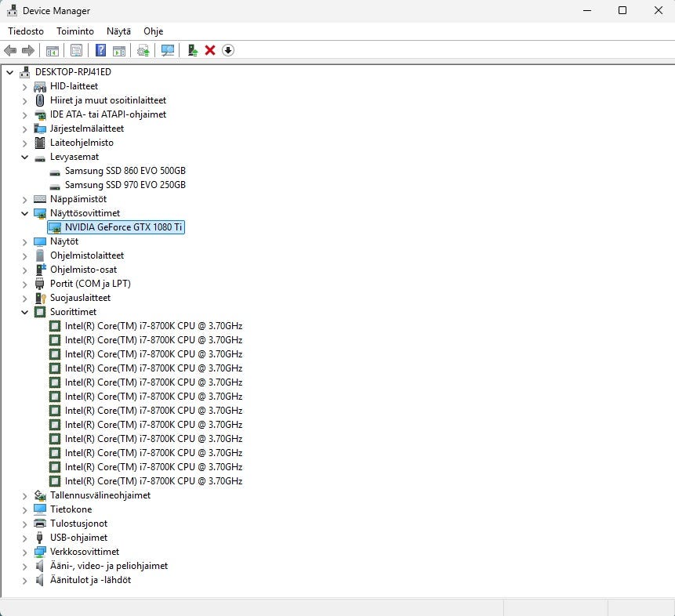This screenshot has height=616, width=675.
Task: Expand the Ääni-, video- ja peliohjaimet category
Action: coord(24,567)
